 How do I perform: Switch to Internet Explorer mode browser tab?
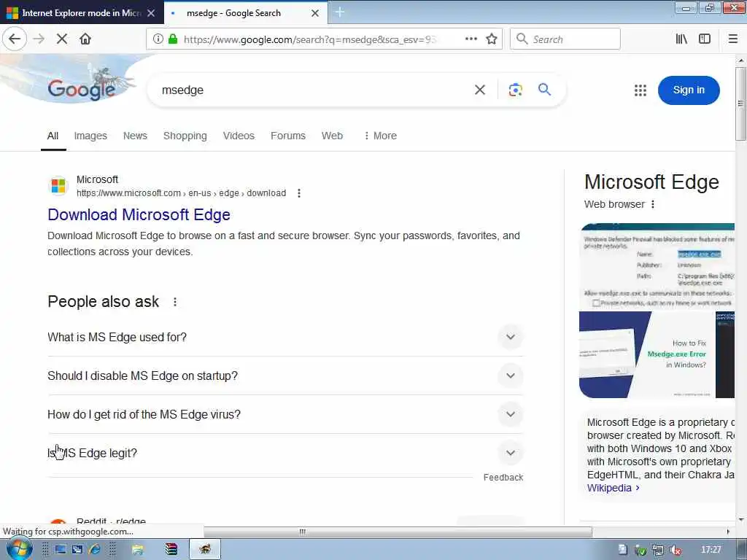[81, 13]
